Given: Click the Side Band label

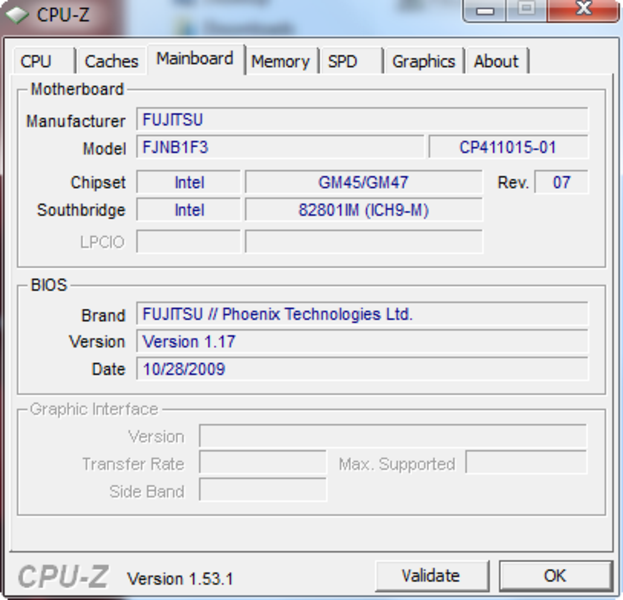Looking at the screenshot, I should tap(147, 492).
